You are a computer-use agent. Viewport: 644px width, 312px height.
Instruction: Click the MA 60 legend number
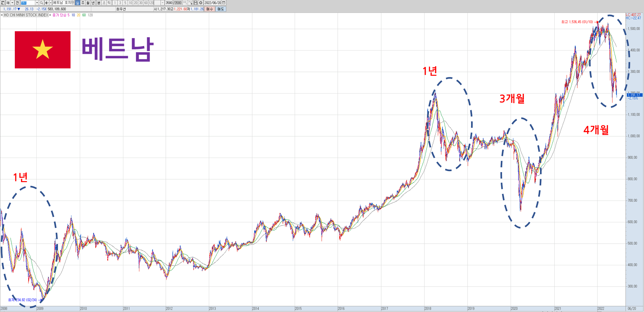click(84, 15)
